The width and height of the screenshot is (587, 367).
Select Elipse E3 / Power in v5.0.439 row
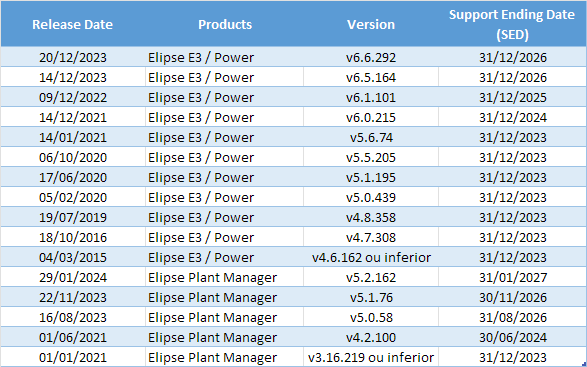point(201,197)
